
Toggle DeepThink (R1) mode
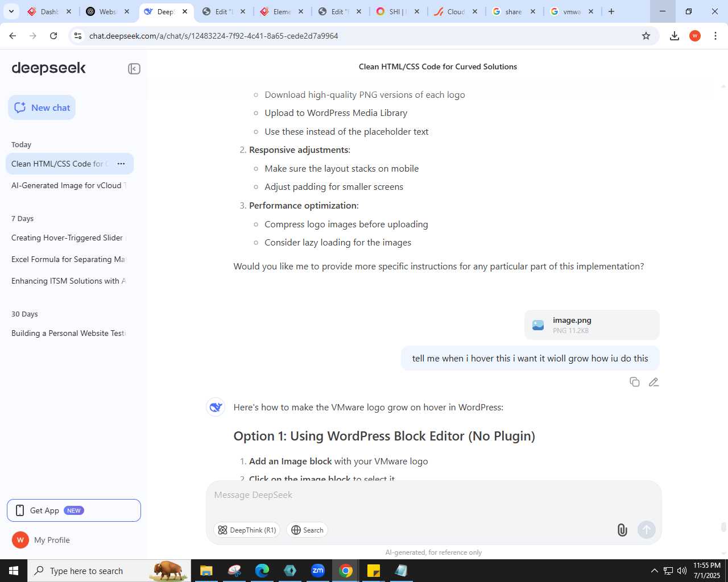point(247,530)
